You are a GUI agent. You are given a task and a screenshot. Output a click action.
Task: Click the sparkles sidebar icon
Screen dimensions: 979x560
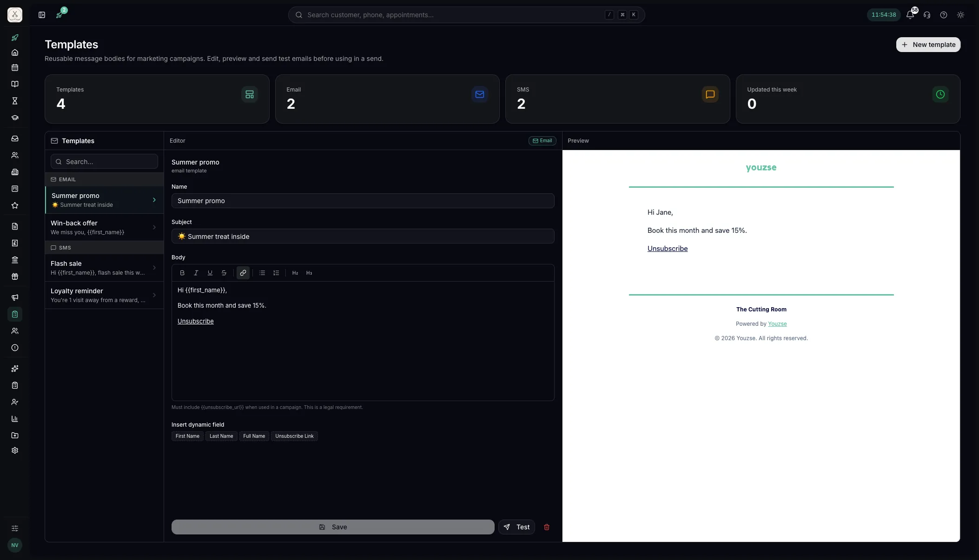pos(15,369)
